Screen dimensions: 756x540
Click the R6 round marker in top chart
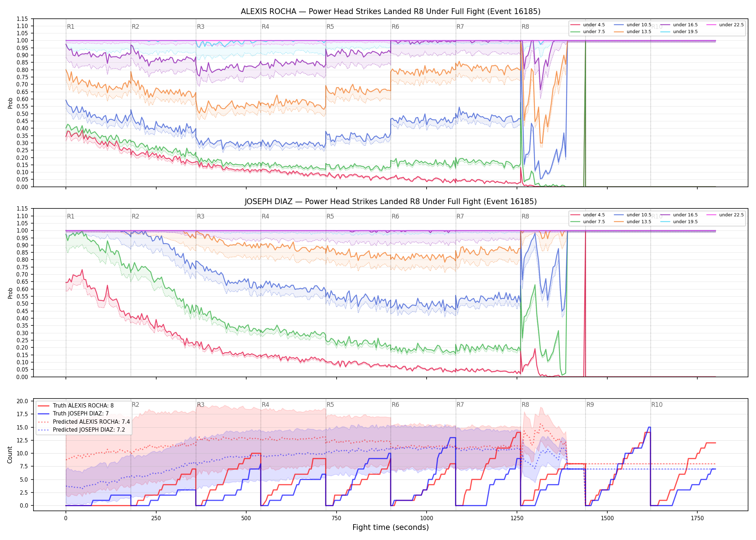click(395, 27)
